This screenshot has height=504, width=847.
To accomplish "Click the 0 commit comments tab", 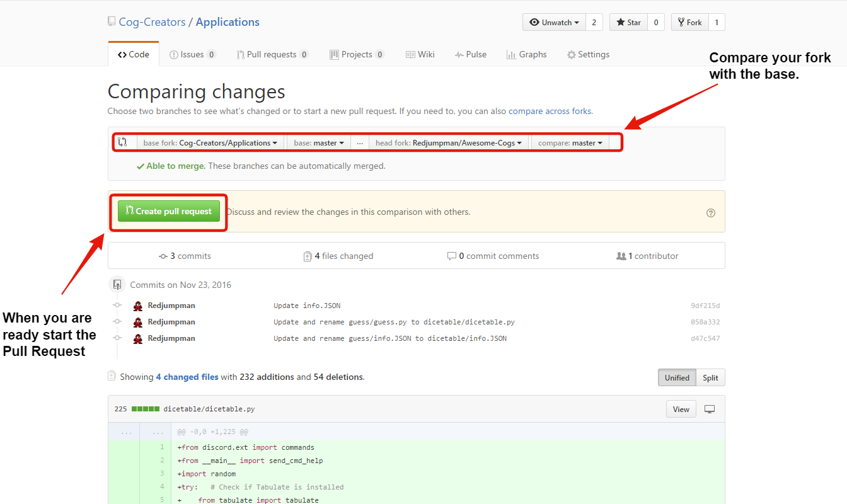I will (x=493, y=256).
